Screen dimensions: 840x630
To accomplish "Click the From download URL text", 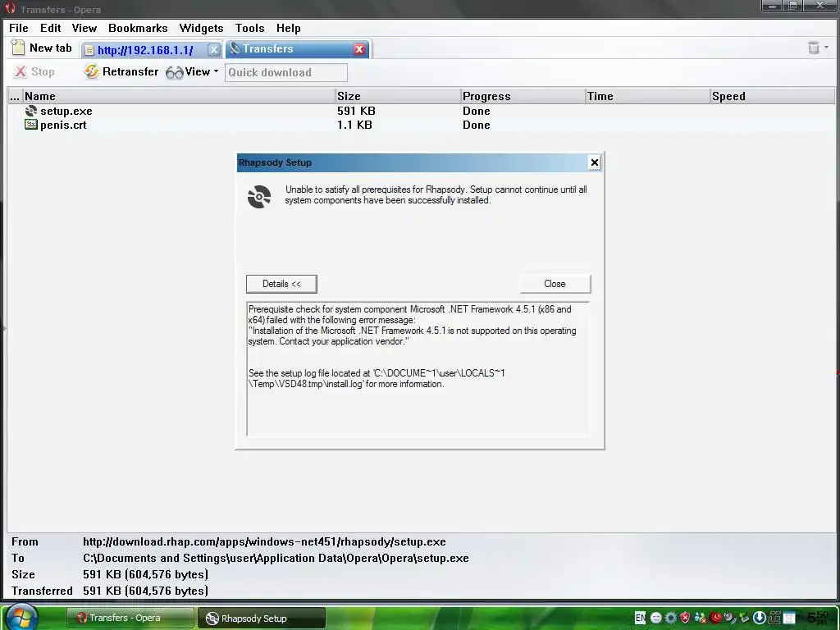I will (264, 541).
